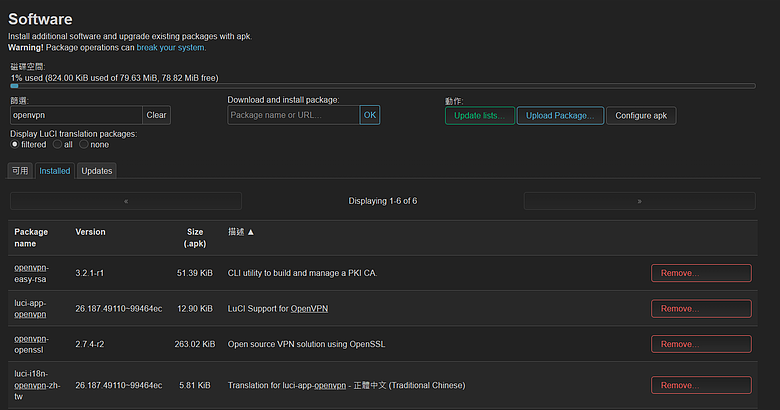Screen dimensions: 780x410
Task: Sort table by 描述 column header
Action: [x=241, y=232]
